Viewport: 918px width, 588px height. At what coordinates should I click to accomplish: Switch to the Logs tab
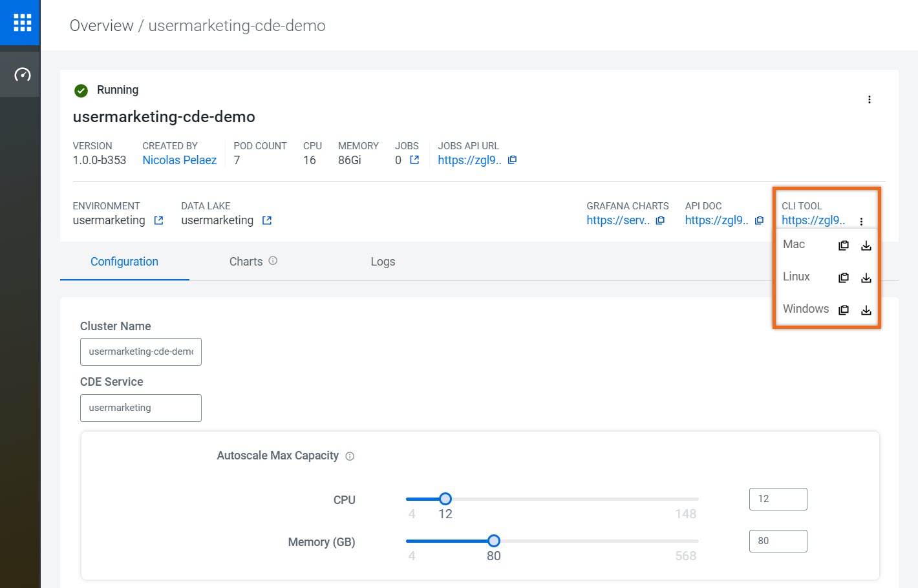[x=383, y=262]
